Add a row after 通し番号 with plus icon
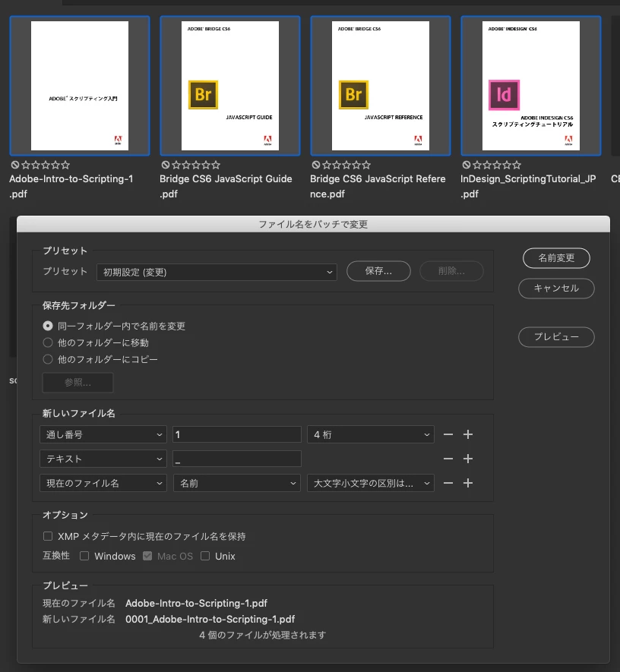This screenshot has width=620, height=672. tap(468, 434)
